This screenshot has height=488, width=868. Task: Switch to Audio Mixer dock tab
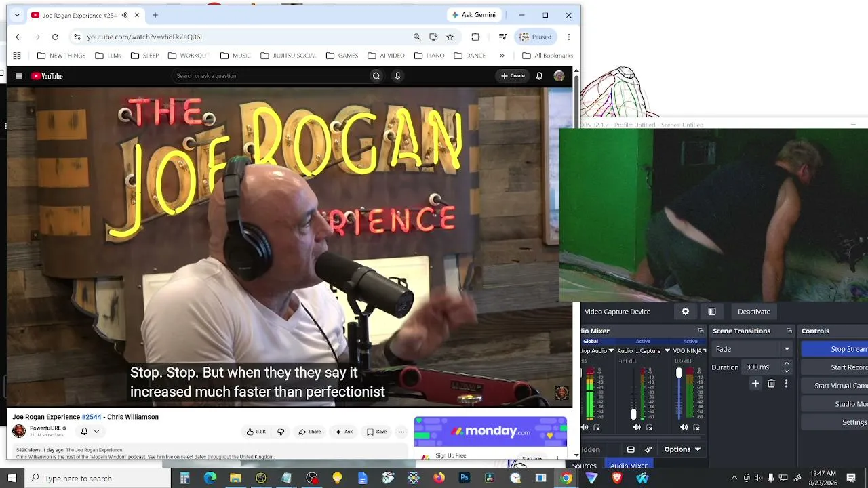click(629, 466)
